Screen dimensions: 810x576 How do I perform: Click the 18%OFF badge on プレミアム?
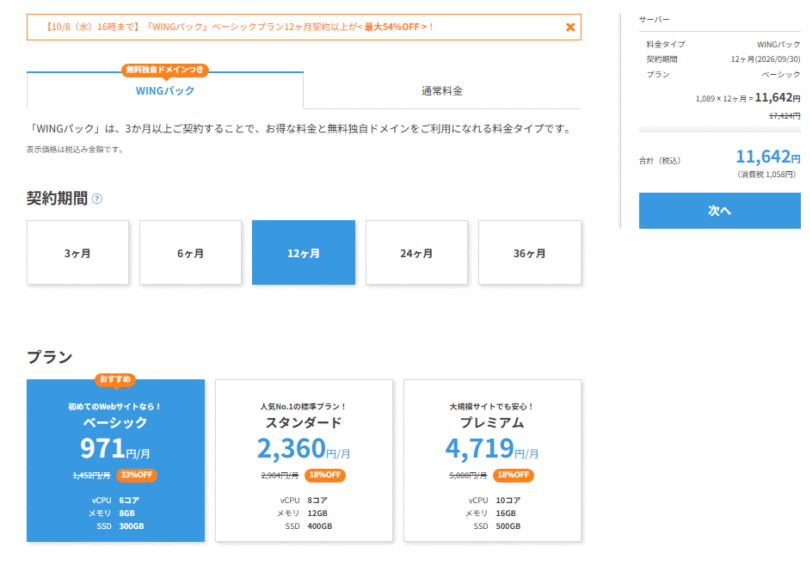[515, 475]
